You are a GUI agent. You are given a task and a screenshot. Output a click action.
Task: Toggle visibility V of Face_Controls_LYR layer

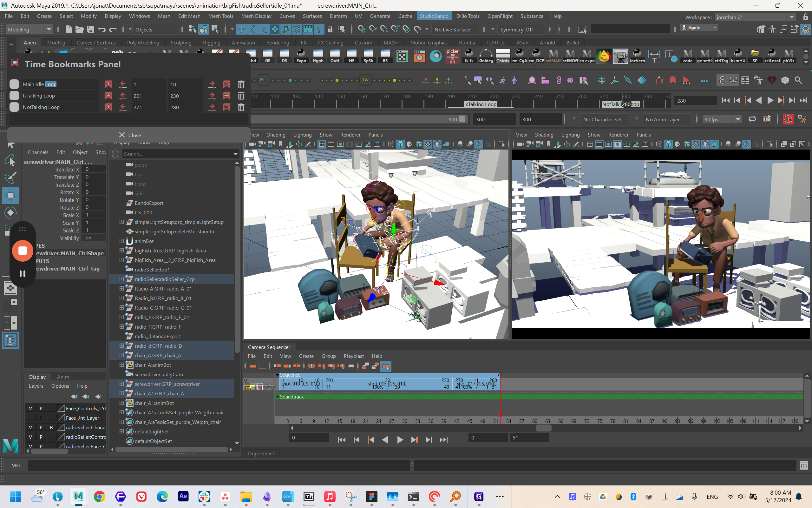[30, 408]
